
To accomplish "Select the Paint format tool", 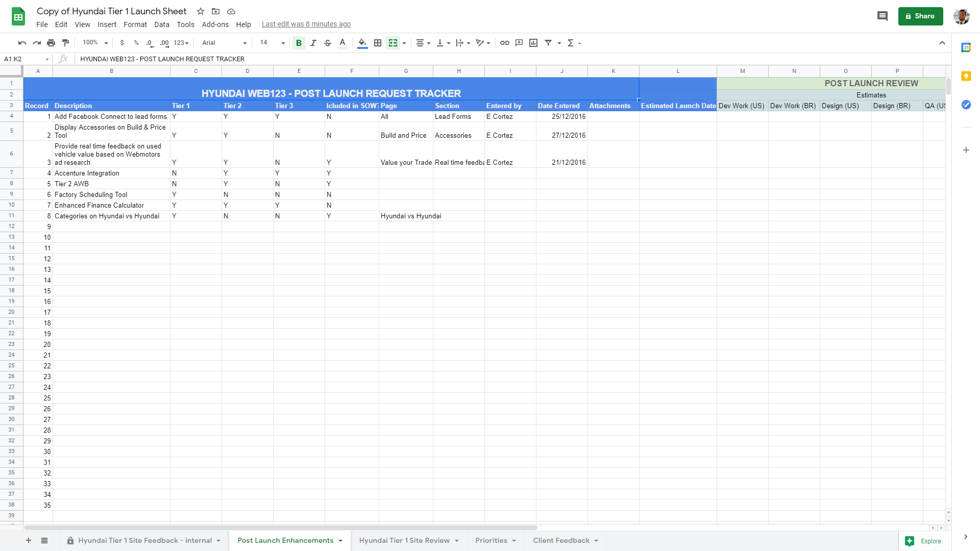I will pos(65,43).
